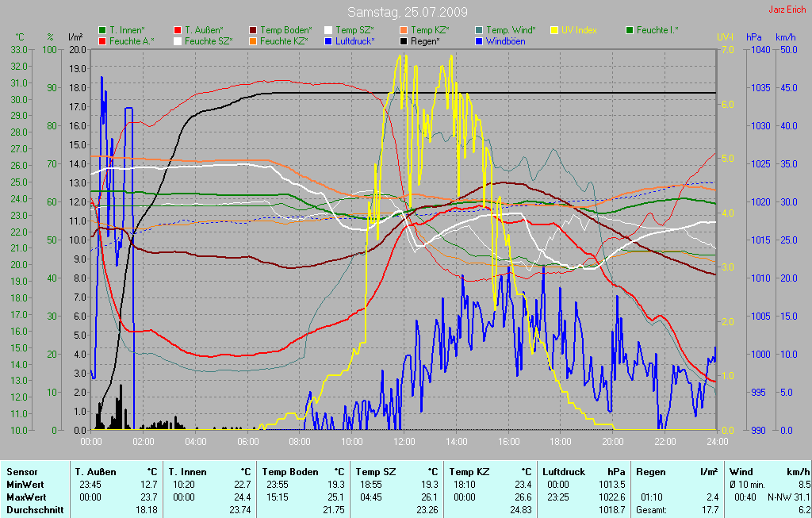Click the white Temp SZ* legend swatch
This screenshot has width=812, height=518.
[x=328, y=30]
